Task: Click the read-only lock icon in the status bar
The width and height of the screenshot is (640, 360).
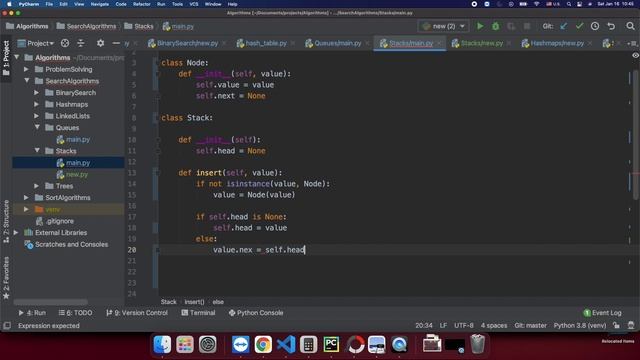Action: pos(616,325)
